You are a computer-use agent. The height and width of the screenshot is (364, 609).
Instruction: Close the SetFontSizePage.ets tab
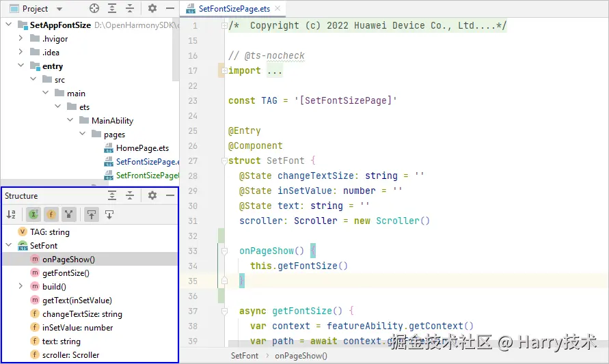pyautogui.click(x=278, y=9)
